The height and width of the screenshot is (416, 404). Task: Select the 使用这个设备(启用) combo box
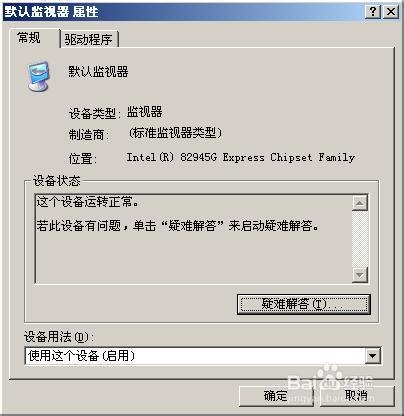tap(203, 356)
